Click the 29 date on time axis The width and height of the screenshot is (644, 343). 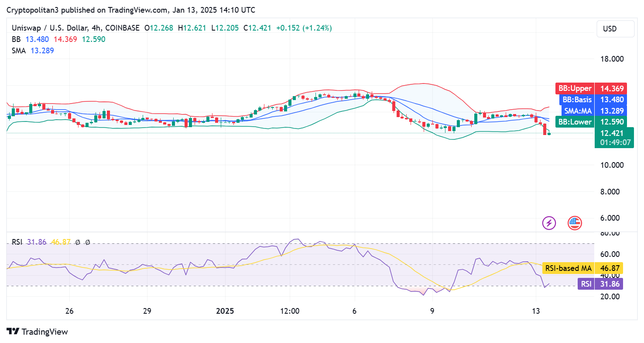(x=147, y=311)
